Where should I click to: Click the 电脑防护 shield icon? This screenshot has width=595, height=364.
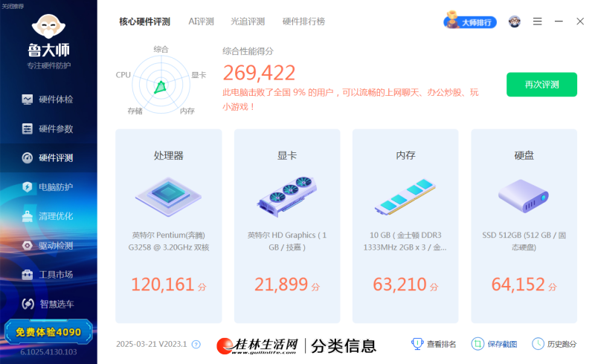(x=28, y=187)
